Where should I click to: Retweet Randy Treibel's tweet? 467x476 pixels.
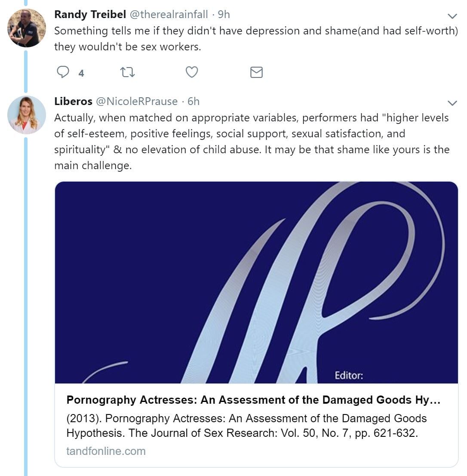click(x=128, y=72)
